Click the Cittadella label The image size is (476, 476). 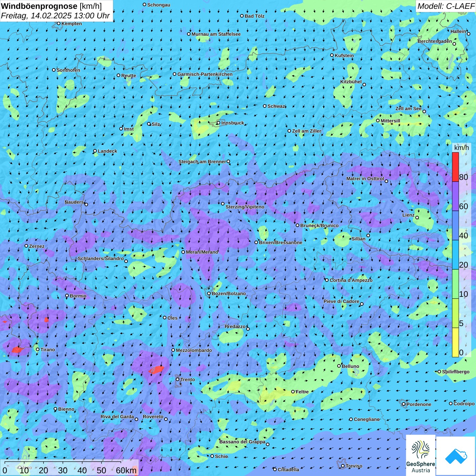(289, 470)
